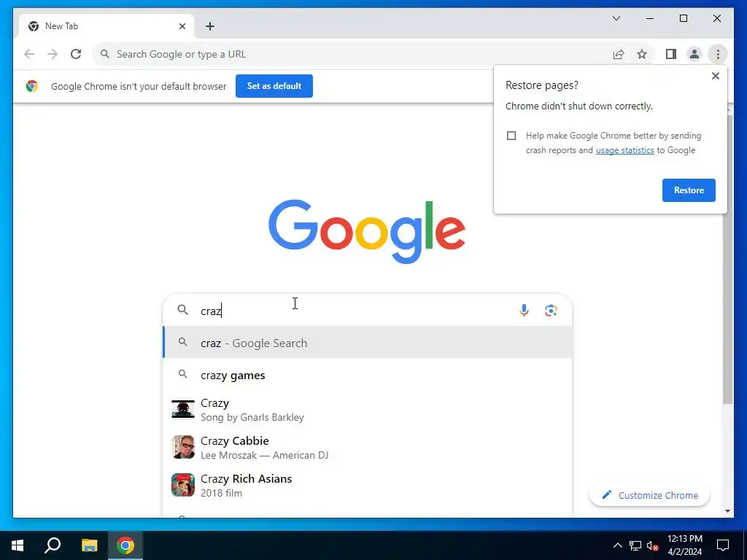This screenshot has height=560, width=747.
Task: Click the Google logo
Action: tap(367, 231)
